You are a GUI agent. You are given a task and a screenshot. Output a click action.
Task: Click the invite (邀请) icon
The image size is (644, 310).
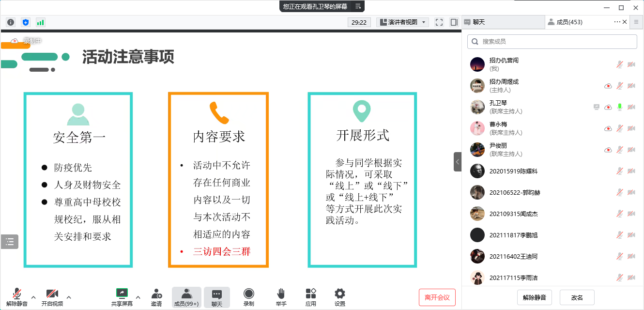(156, 297)
